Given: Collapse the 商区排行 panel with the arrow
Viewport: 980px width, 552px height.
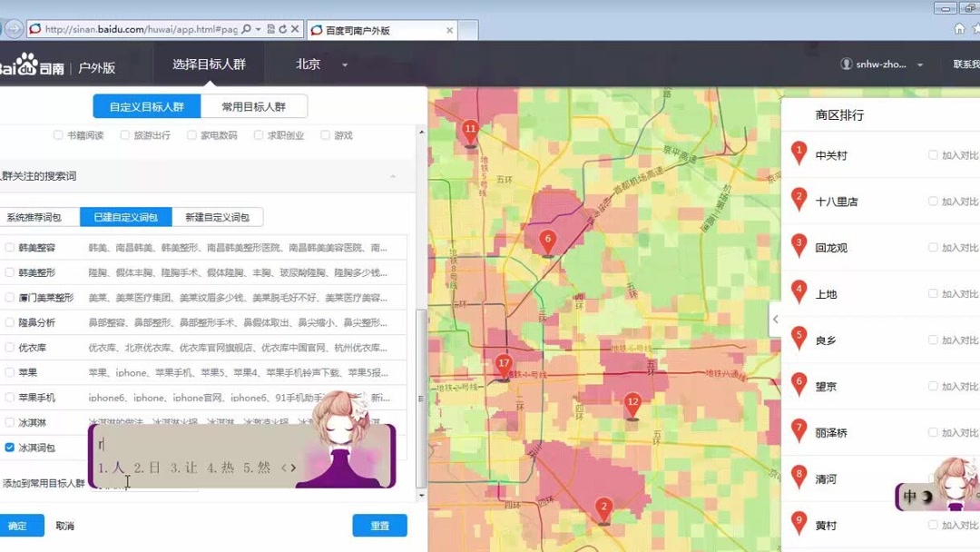Looking at the screenshot, I should [776, 320].
